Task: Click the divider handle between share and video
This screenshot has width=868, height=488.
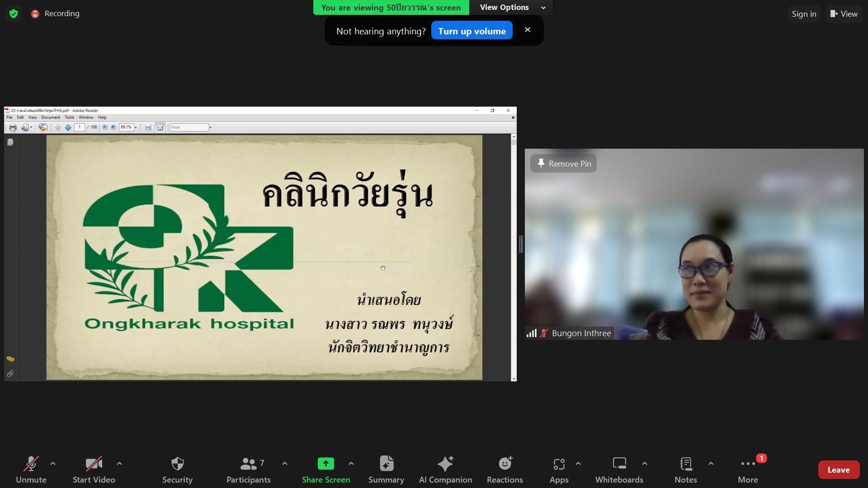Action: 521,244
